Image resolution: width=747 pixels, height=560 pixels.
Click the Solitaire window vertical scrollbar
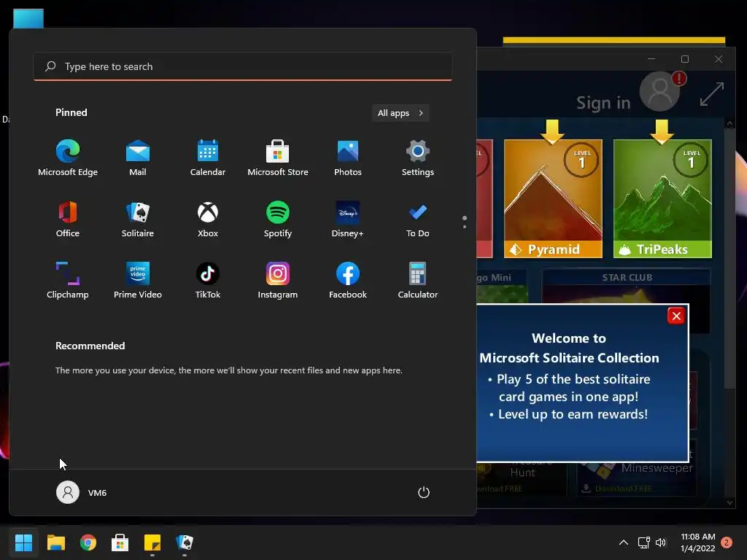point(729,257)
